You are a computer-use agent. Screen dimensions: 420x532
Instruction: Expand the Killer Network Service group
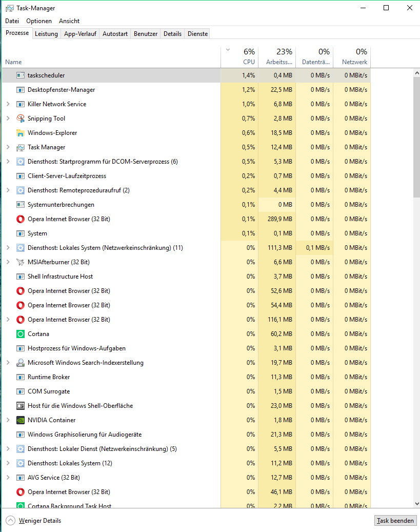pos(8,104)
